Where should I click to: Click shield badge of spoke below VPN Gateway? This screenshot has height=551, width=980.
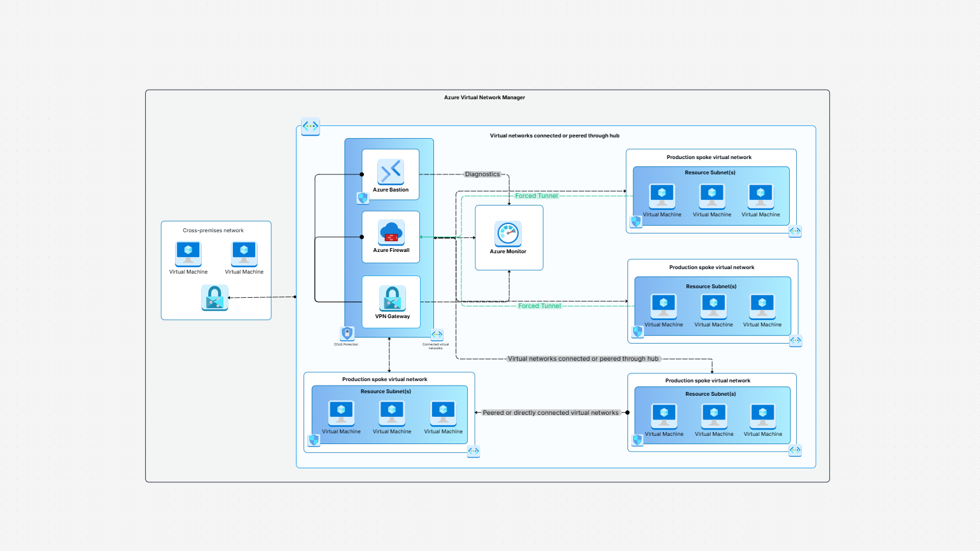pos(314,440)
